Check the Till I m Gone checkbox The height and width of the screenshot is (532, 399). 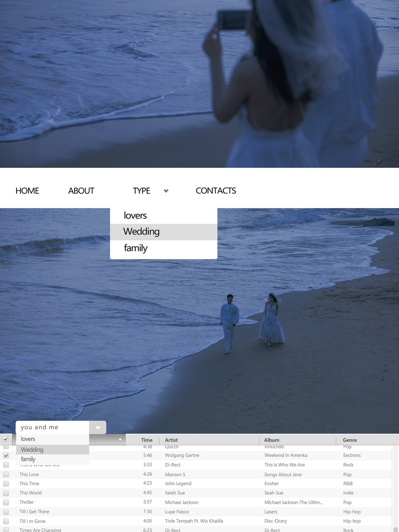[6, 521]
